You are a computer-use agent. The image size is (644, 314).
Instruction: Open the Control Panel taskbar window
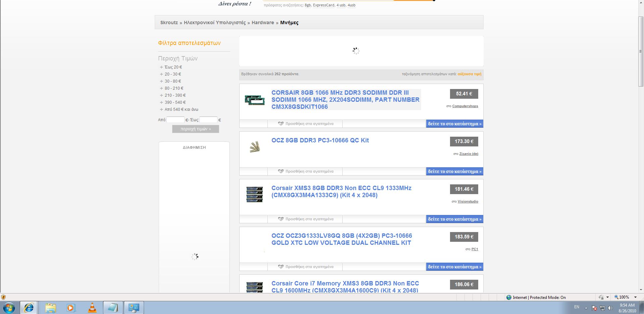point(134,308)
